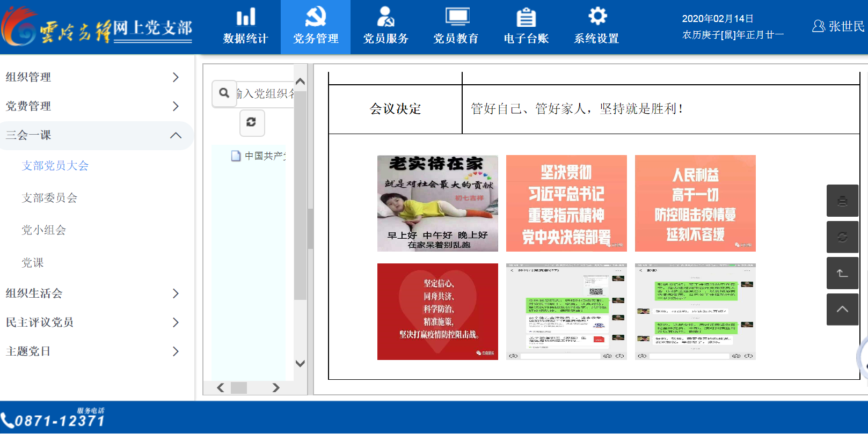868x434 pixels.
Task: Click the return arrow button on right
Action: click(x=842, y=273)
